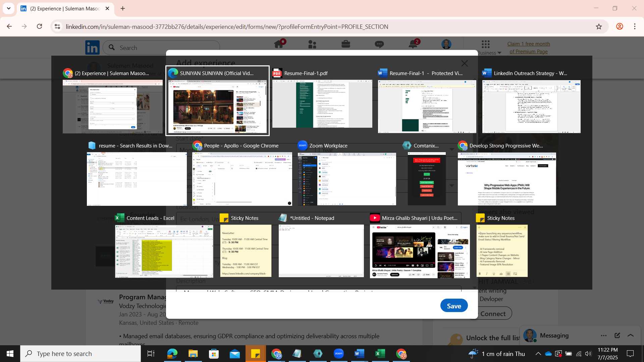Compose a new message in Messaging bar
Viewport: 644px width, 362px height.
(617, 336)
